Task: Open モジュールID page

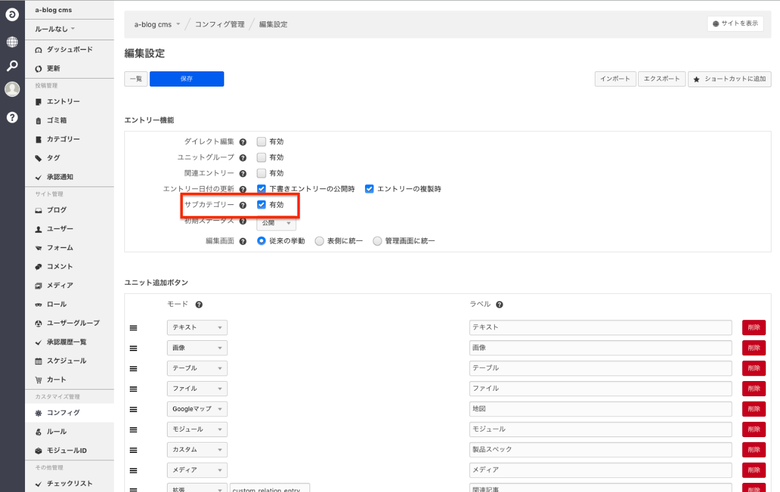Action: (70, 451)
